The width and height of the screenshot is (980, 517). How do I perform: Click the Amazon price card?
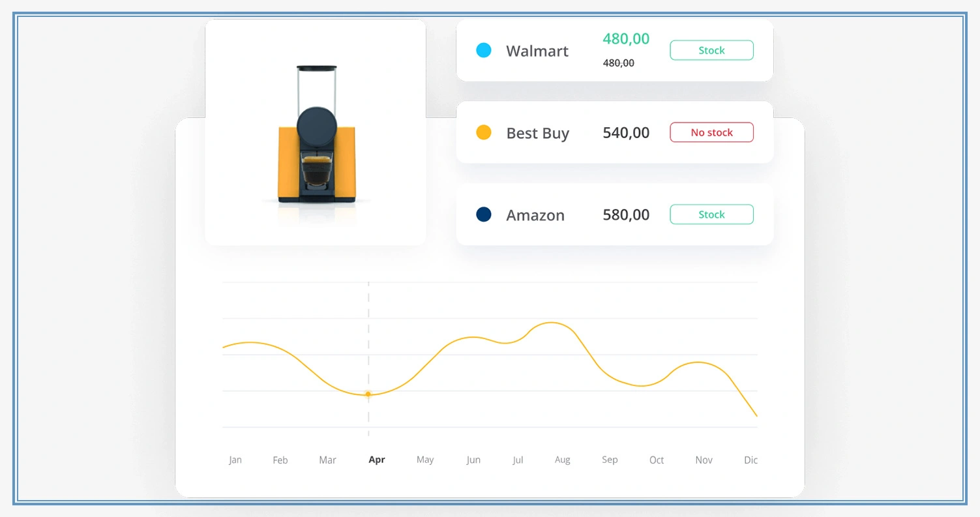(x=615, y=214)
